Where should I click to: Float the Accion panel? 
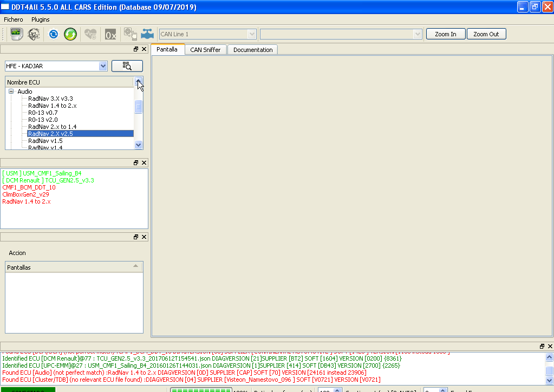pyautogui.click(x=136, y=237)
